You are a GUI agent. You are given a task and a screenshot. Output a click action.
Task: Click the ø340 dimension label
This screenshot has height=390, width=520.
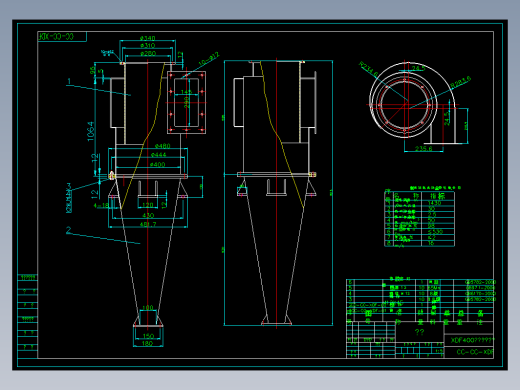(148, 38)
